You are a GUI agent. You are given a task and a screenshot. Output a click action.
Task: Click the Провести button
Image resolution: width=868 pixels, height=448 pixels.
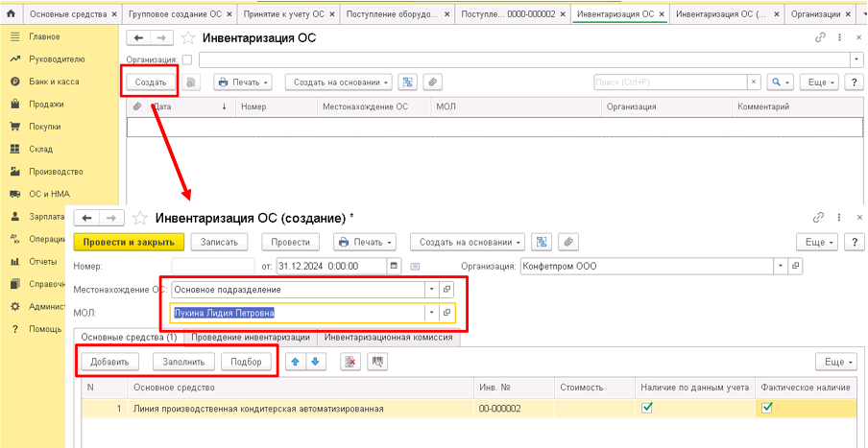coord(291,242)
